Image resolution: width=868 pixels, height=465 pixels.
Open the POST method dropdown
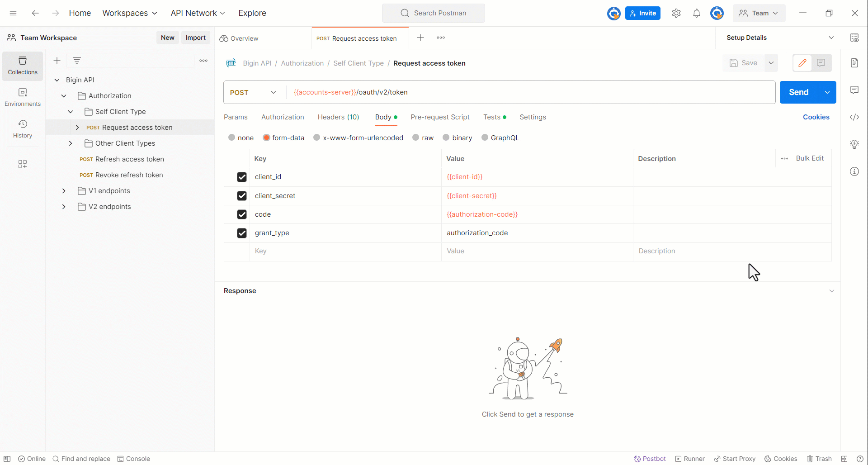coord(253,92)
